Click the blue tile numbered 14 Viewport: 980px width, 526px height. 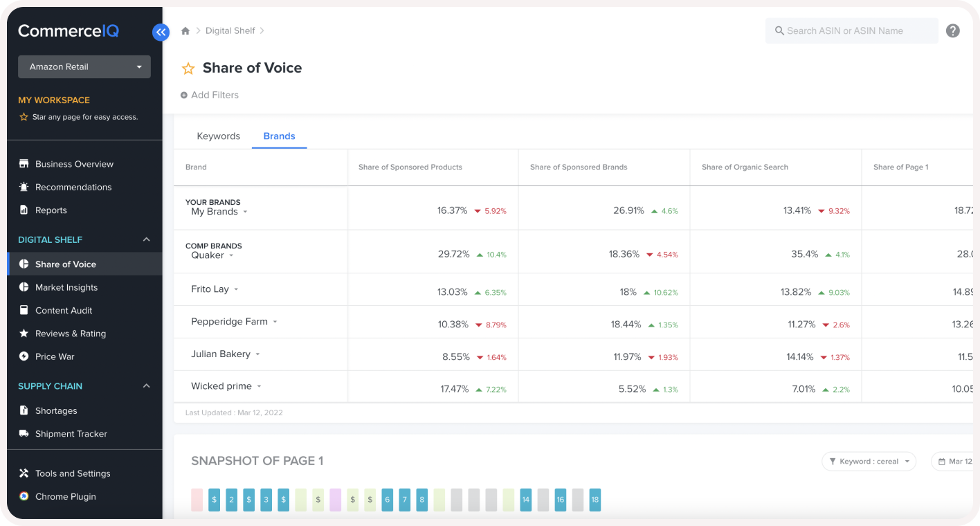pos(526,500)
